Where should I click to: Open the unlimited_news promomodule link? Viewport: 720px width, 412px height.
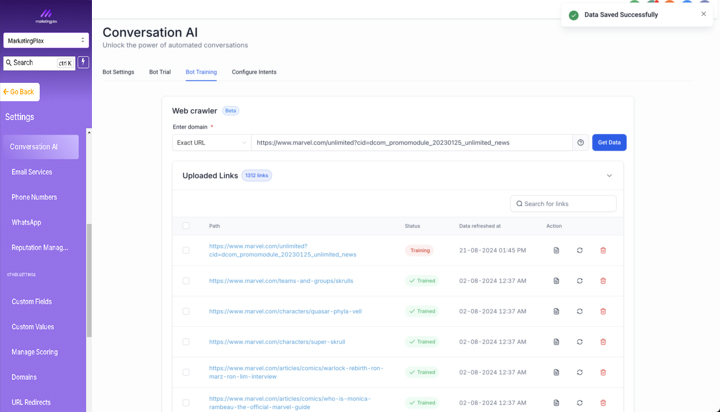(282, 250)
